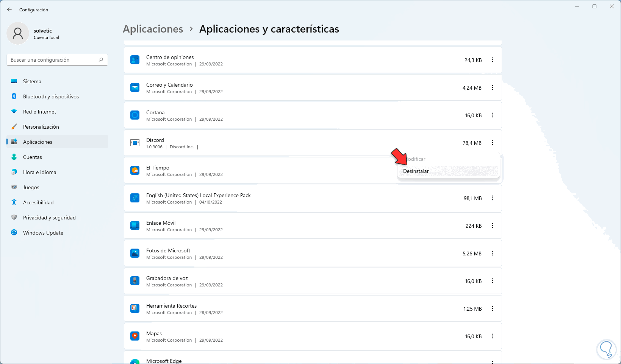Show more options for English Local Experience Pack
This screenshot has height=364, width=621.
[x=493, y=198]
